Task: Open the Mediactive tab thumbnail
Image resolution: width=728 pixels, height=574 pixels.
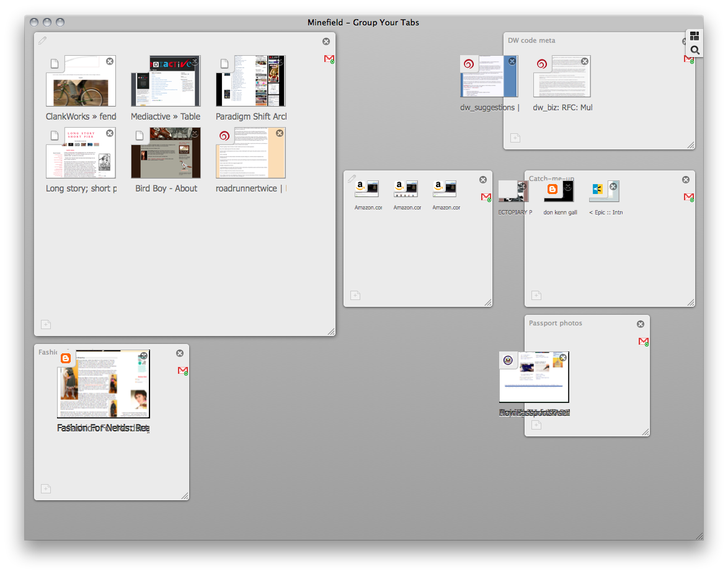Action: coord(166,81)
